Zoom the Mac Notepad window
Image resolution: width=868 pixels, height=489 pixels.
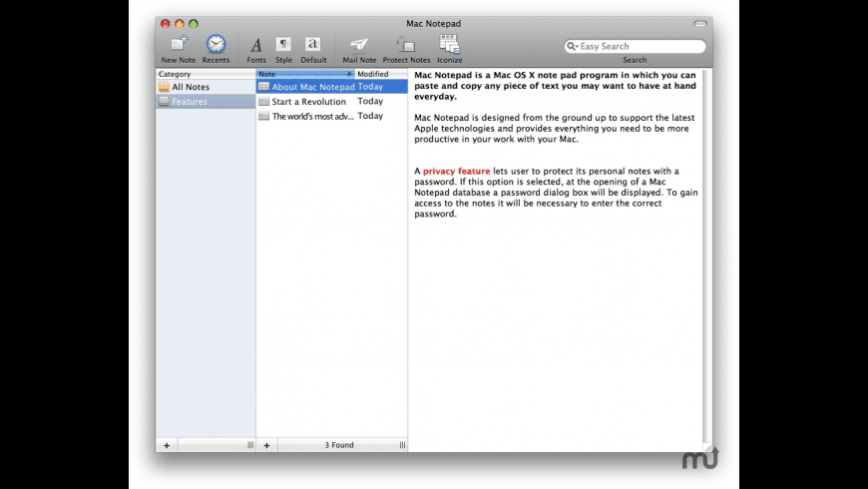coord(194,24)
